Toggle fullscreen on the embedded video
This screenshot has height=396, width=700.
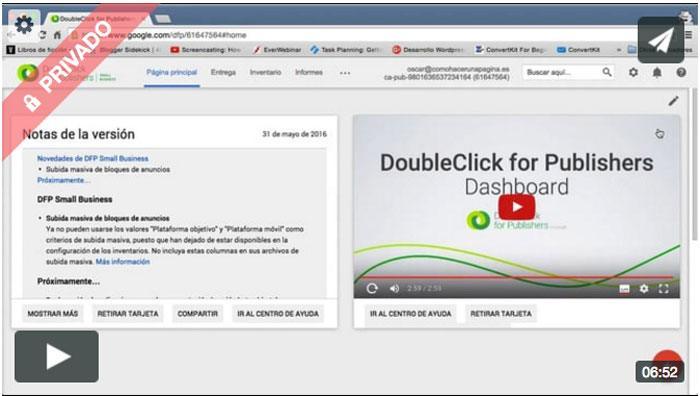click(664, 289)
